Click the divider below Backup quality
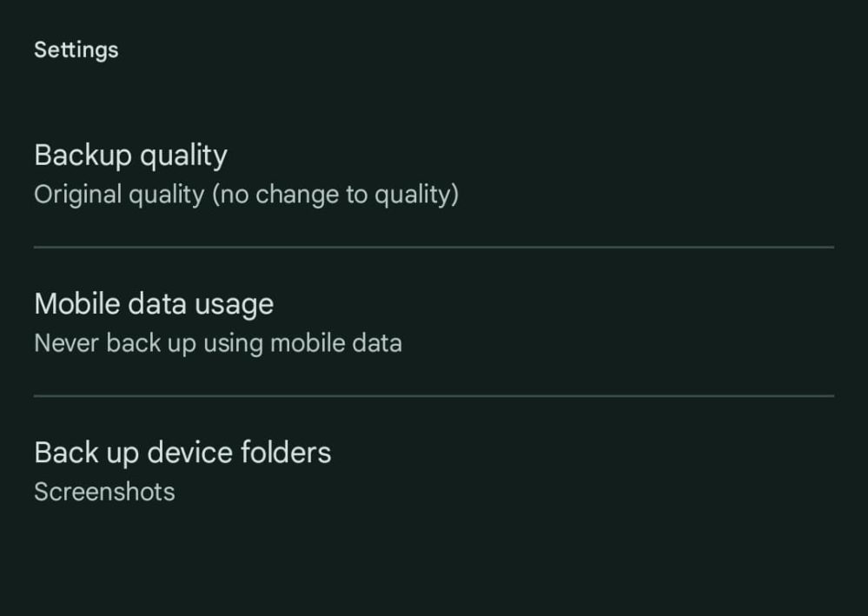Viewport: 868px width, 616px height. [x=434, y=248]
